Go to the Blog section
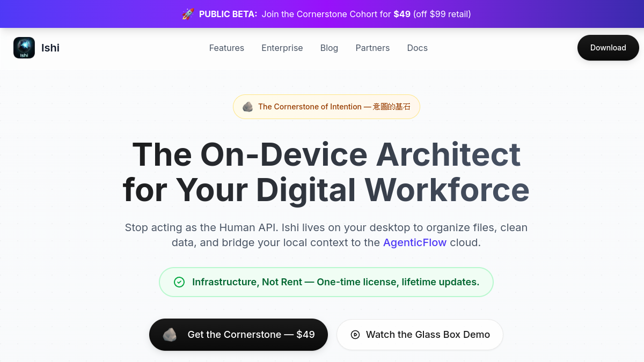 (x=329, y=48)
